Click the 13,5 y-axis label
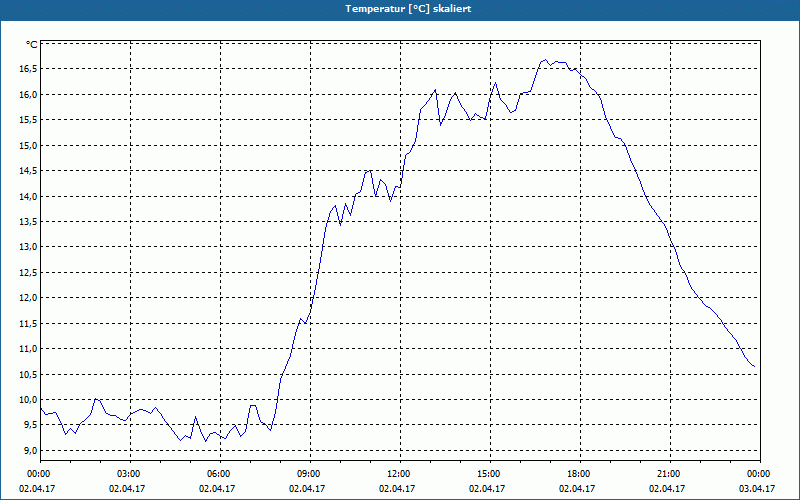 28,221
